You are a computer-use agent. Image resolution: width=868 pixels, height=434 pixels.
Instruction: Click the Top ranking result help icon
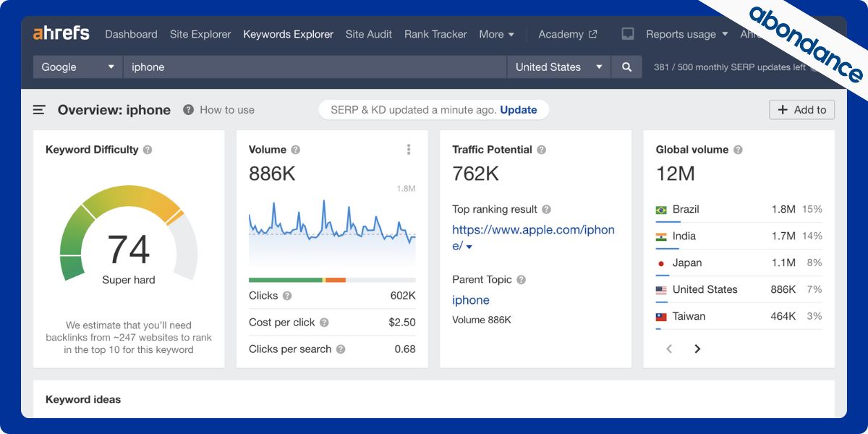[x=546, y=209]
